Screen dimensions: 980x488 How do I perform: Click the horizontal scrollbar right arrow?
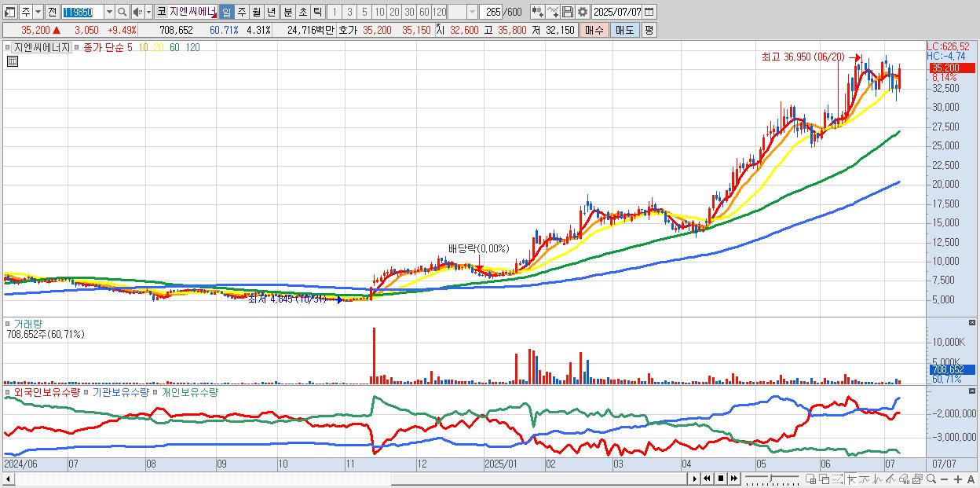[694, 479]
